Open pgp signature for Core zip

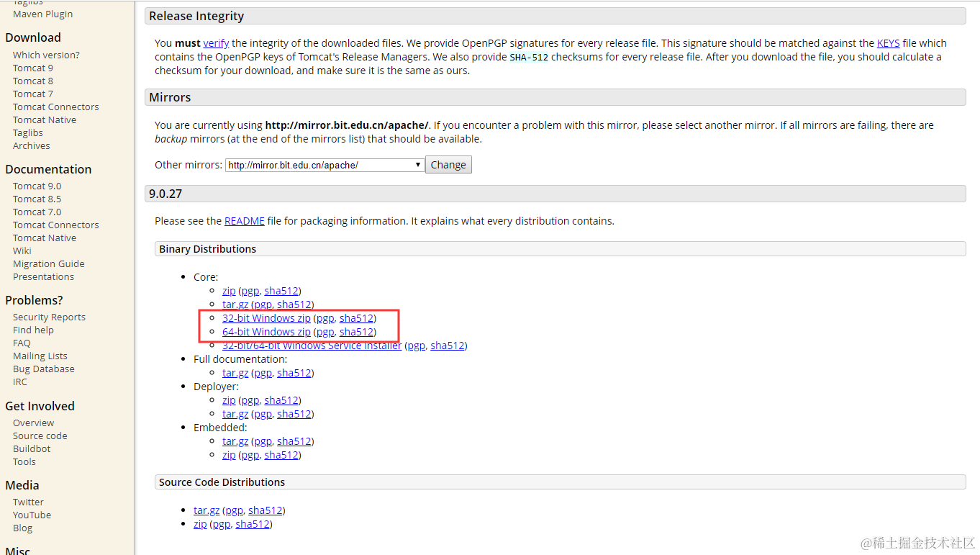[250, 291]
